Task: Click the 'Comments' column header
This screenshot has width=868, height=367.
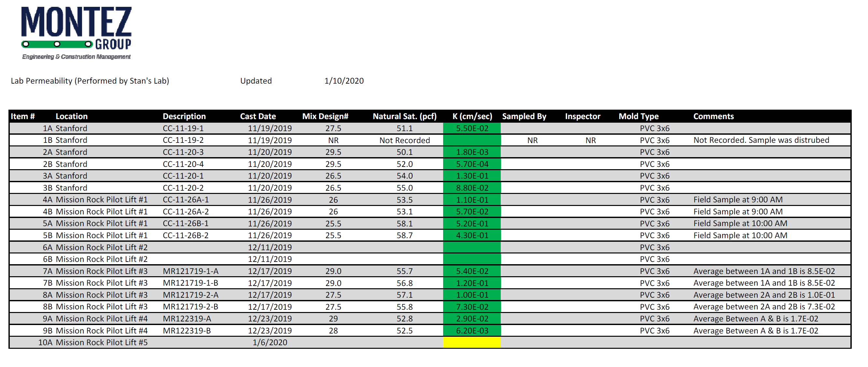Action: coord(714,116)
